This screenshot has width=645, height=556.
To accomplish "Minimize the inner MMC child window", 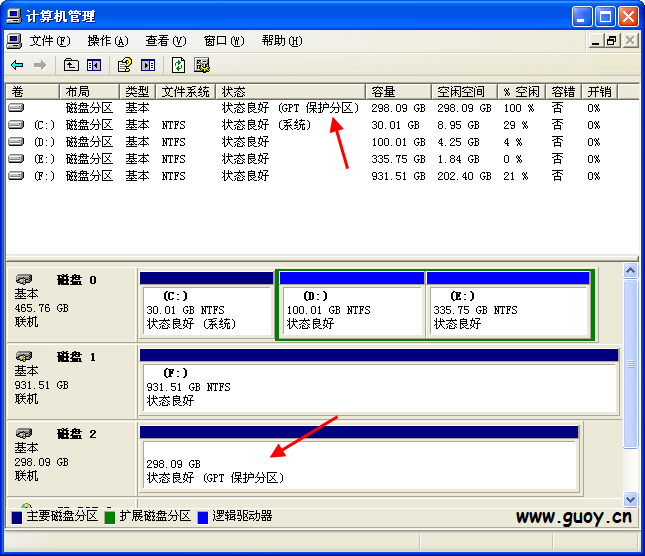I will pyautogui.click(x=595, y=41).
